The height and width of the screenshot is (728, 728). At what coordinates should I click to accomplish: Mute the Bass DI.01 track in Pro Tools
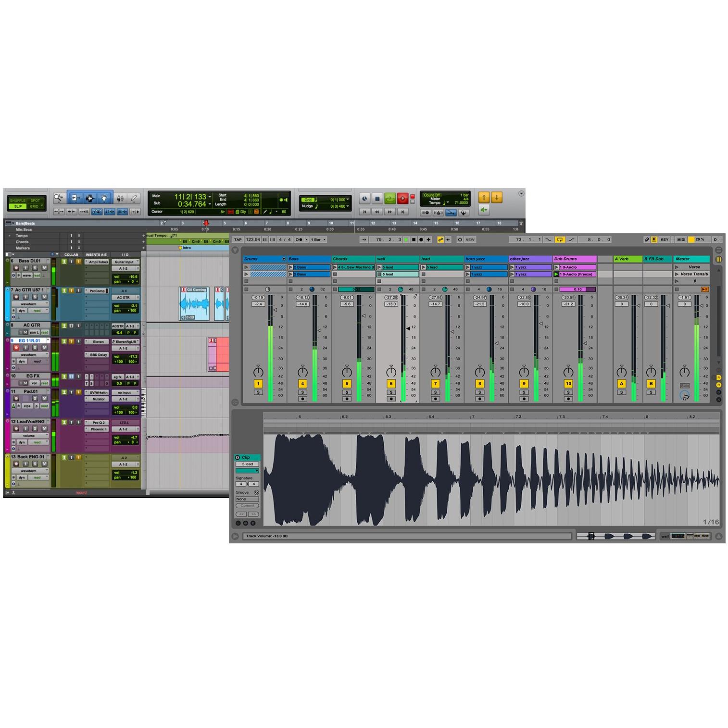(x=44, y=268)
